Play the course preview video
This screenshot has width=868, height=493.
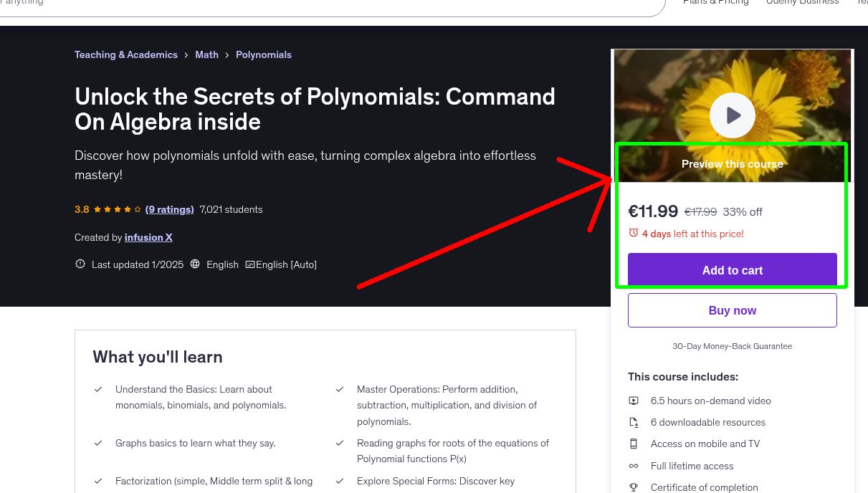[732, 115]
